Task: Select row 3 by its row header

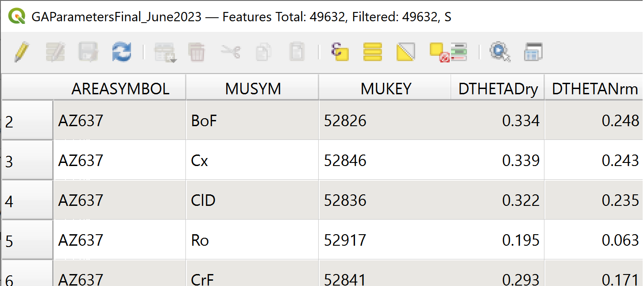Action: (27, 161)
